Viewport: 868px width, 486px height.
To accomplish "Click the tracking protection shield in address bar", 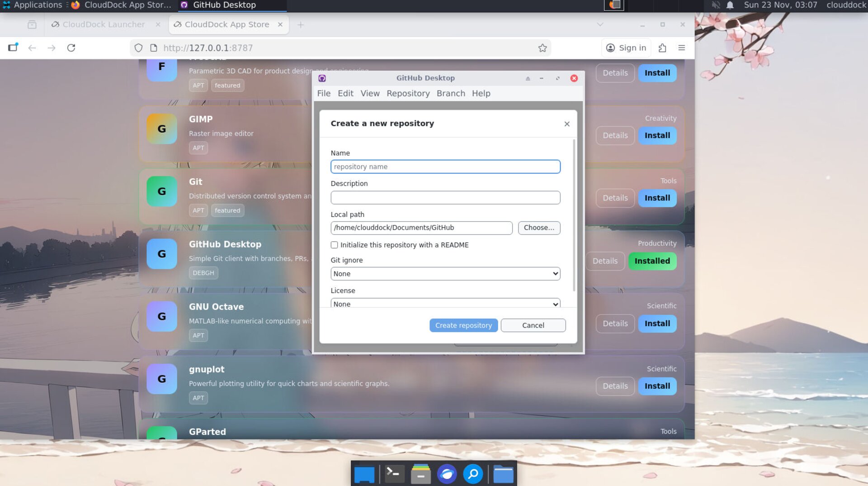I will pyautogui.click(x=138, y=48).
